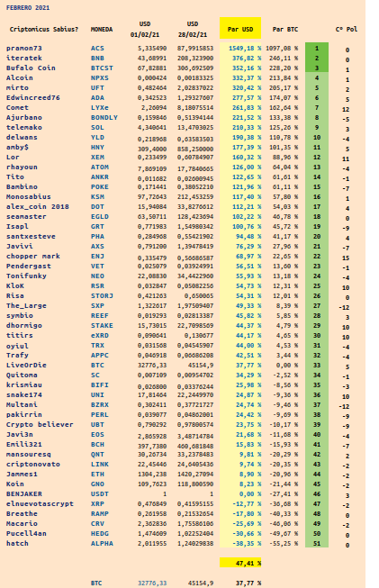This screenshot has height=588, width=379.
Task: Click the username 'Ajurbano'
Action: pos(24,117)
